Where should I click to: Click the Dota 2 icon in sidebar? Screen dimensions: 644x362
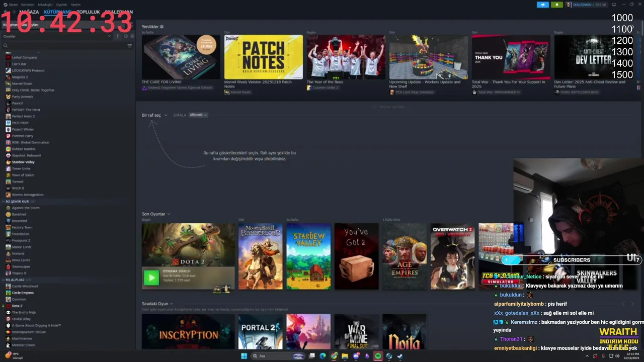click(x=8, y=306)
